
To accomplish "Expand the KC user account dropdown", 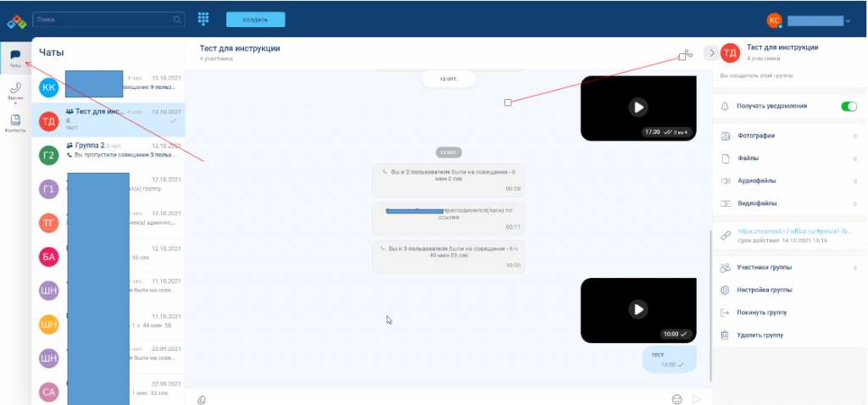I will [848, 20].
